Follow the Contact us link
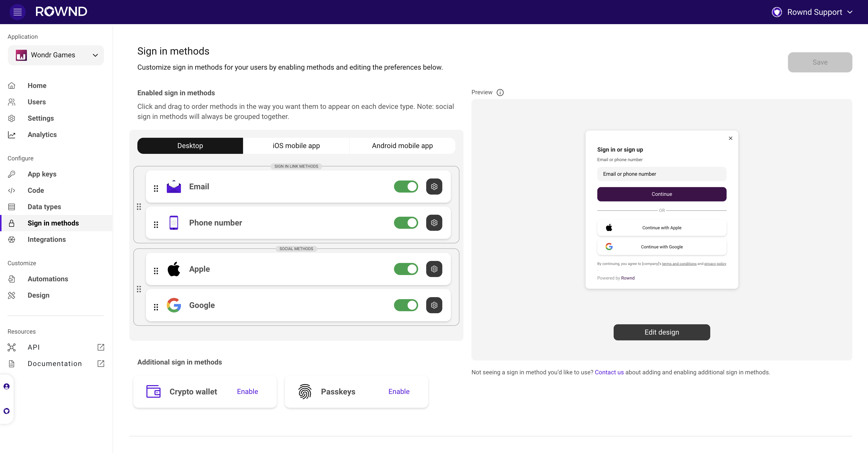The width and height of the screenshot is (868, 453). pyautogui.click(x=609, y=372)
